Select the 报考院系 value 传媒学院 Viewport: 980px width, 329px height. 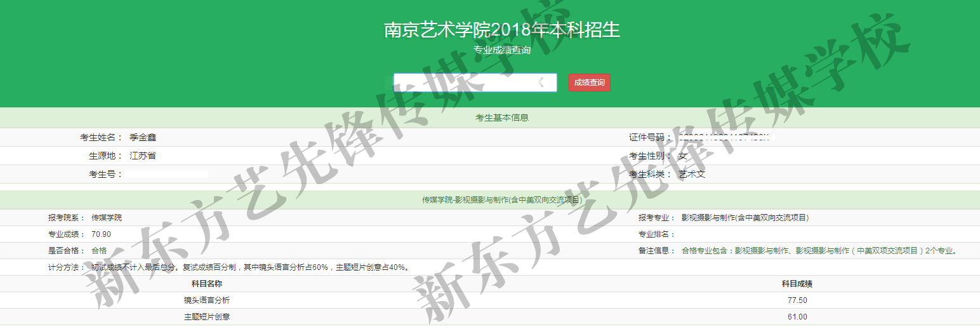coord(107,217)
